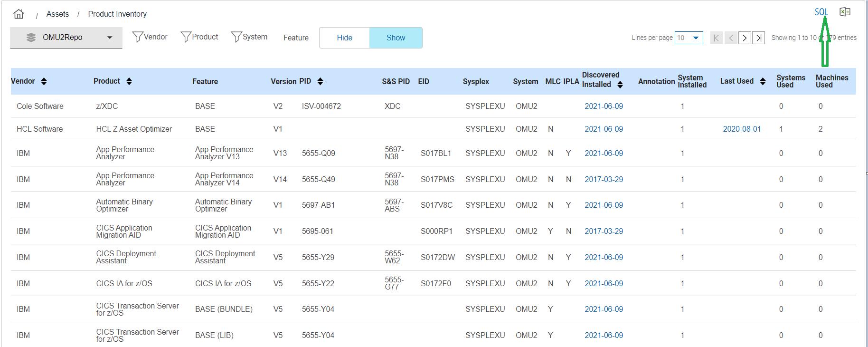Image resolution: width=868 pixels, height=347 pixels.
Task: Open Product Inventory breadcrumb item
Action: [x=117, y=14]
